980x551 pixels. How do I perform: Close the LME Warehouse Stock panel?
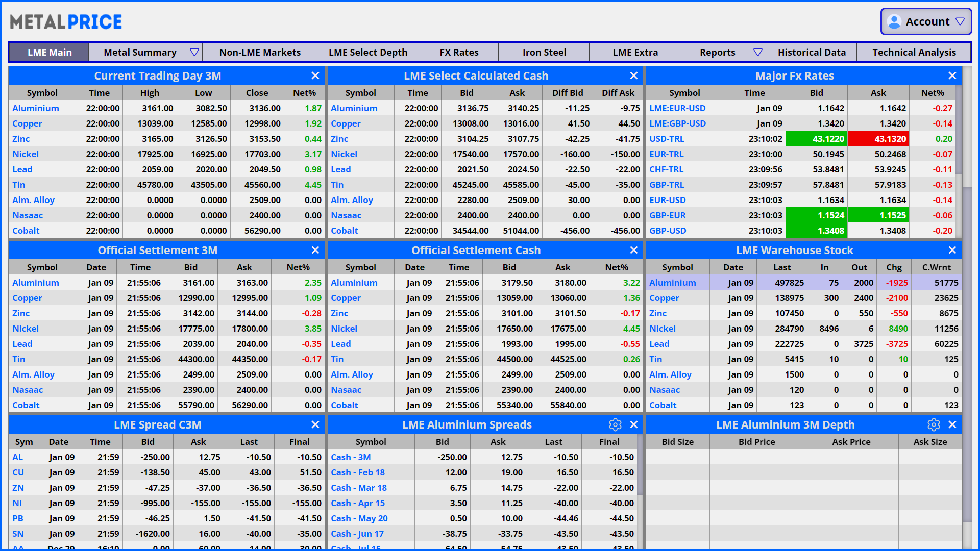point(952,250)
